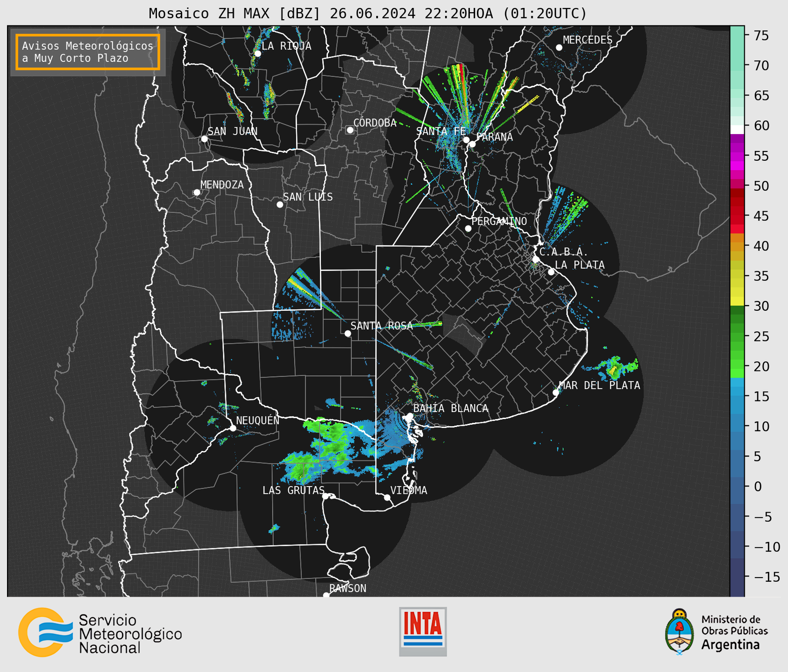This screenshot has width=788, height=672.
Task: Click the magenta 55 dBZ color band
Action: [x=737, y=157]
